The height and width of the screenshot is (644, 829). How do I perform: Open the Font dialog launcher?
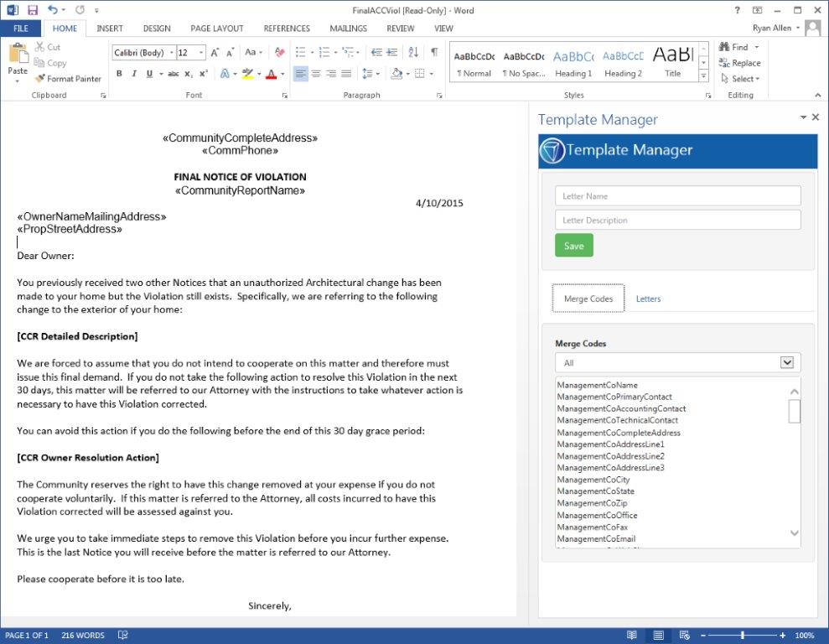pos(284,96)
